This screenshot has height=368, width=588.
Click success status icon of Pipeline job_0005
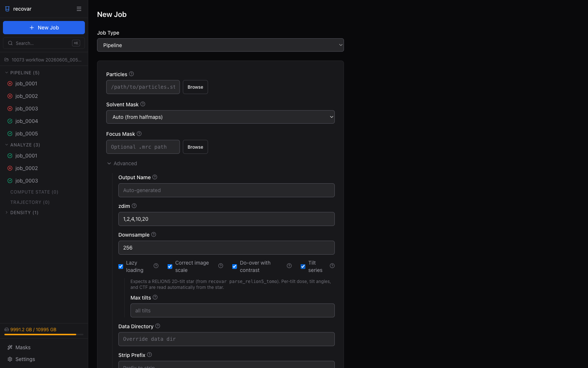[10, 134]
